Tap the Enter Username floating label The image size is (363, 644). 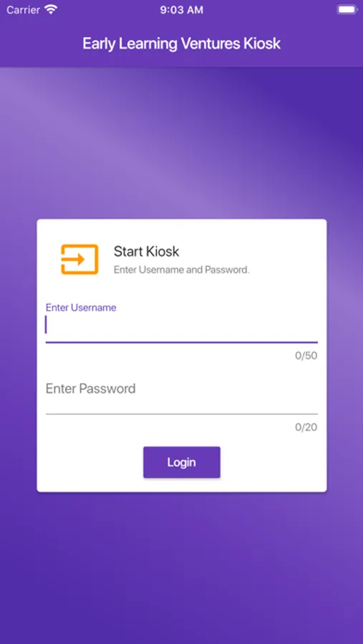click(x=81, y=308)
